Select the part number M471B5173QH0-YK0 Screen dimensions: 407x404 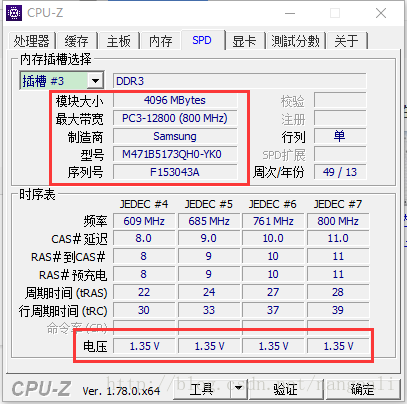(175, 154)
